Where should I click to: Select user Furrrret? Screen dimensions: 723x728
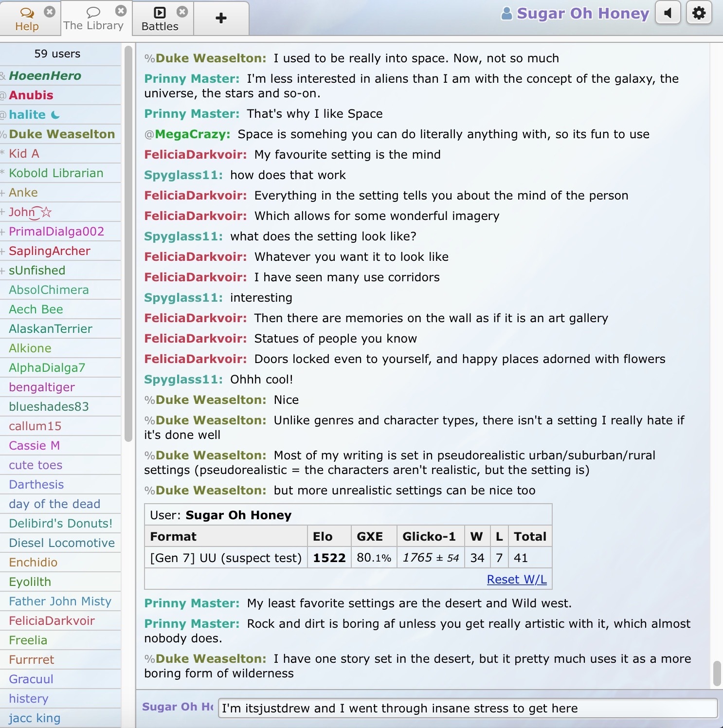60,659
